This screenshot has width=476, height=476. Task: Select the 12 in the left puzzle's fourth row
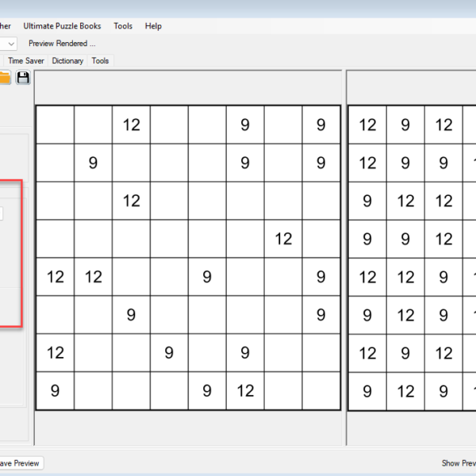(x=283, y=239)
